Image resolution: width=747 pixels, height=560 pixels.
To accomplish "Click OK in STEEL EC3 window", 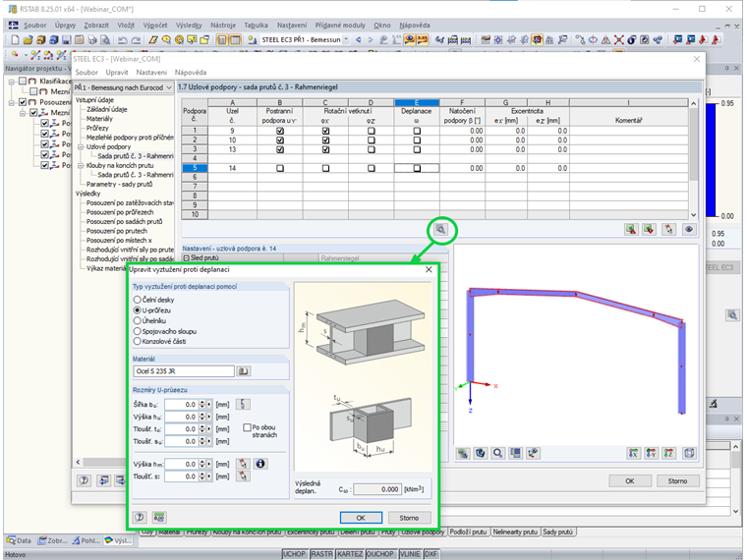I will (x=629, y=481).
